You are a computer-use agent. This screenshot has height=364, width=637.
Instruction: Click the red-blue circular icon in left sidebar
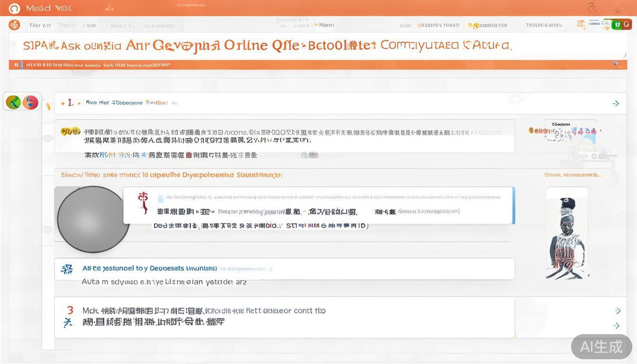click(30, 102)
